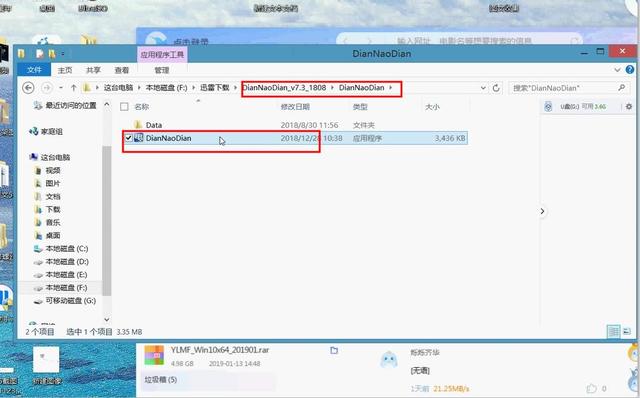Navigate to DianNaoDian_v7.3_1808 breadcrumb
This screenshot has height=398, width=640.
285,87
